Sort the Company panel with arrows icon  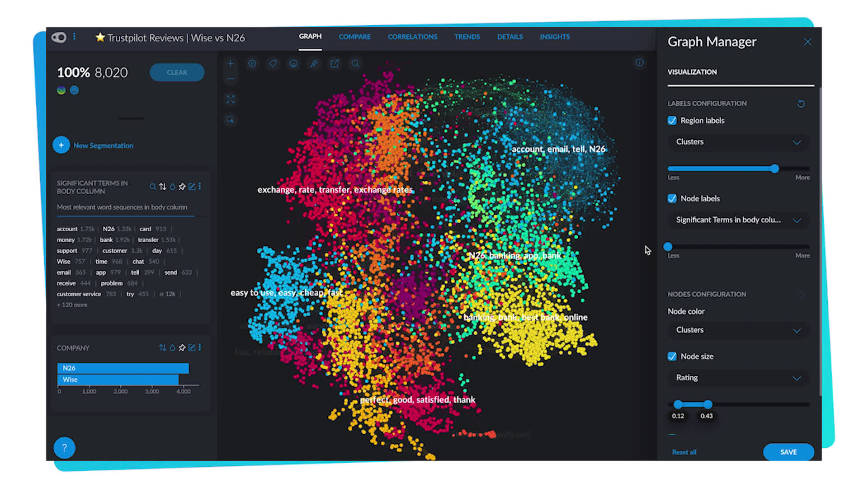click(163, 347)
